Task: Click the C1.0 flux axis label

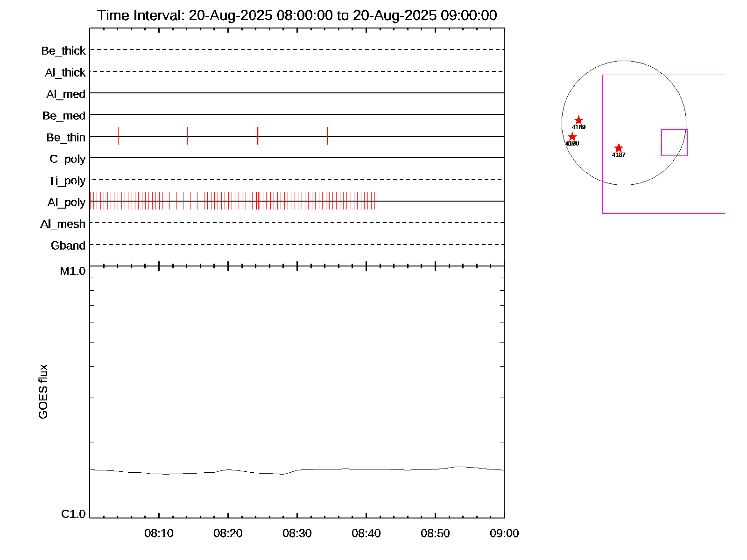Action: coord(73,514)
